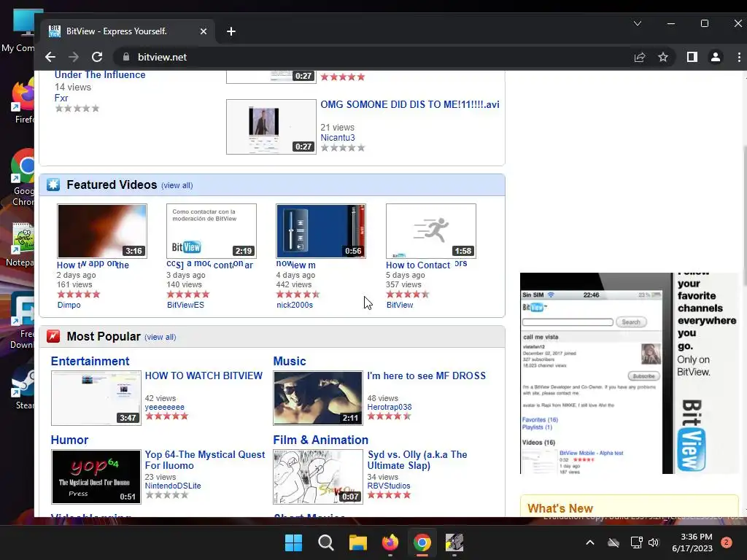
Task: Visit the Dimpo channel
Action: (x=69, y=305)
